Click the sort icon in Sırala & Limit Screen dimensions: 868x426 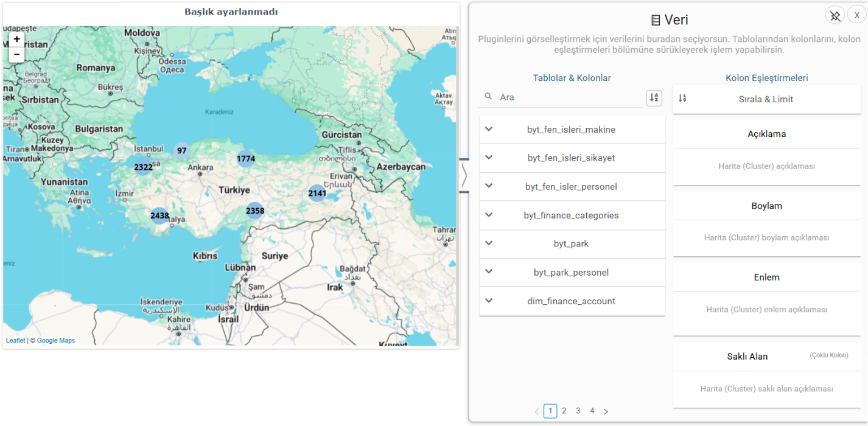[x=682, y=99]
